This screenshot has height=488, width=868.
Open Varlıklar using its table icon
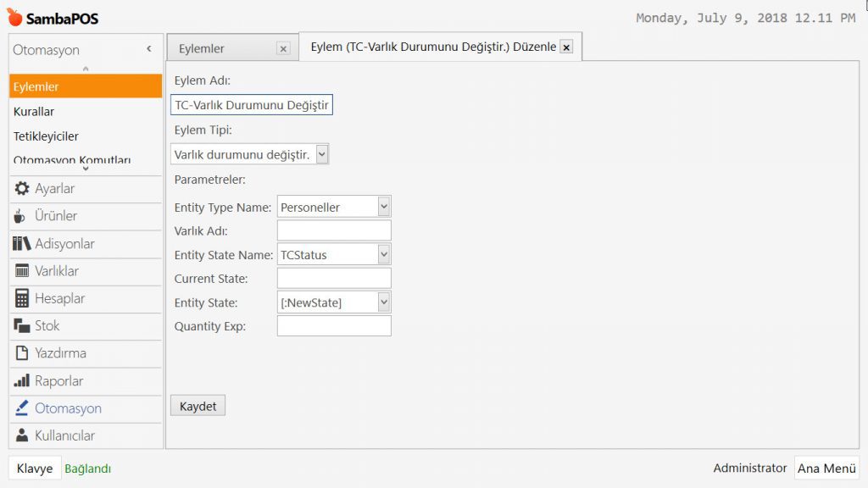pyautogui.click(x=22, y=271)
